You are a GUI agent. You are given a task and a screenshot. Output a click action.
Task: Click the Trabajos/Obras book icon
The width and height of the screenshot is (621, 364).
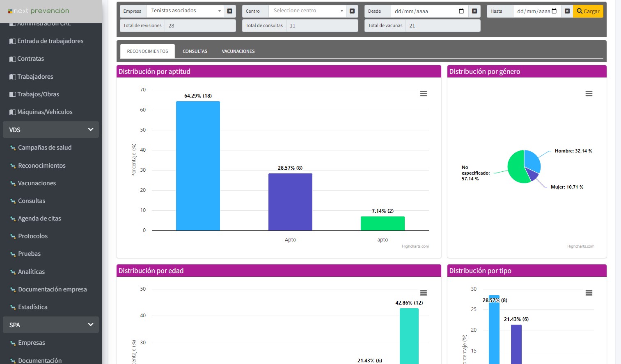13,95
